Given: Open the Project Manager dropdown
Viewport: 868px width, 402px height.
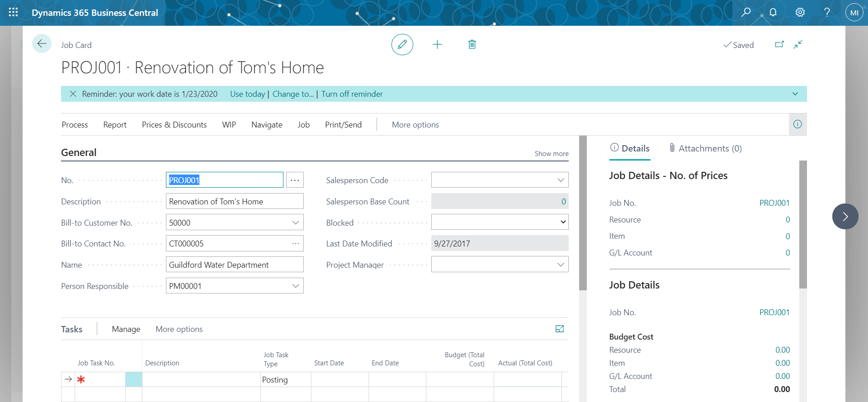Looking at the screenshot, I should click(561, 265).
